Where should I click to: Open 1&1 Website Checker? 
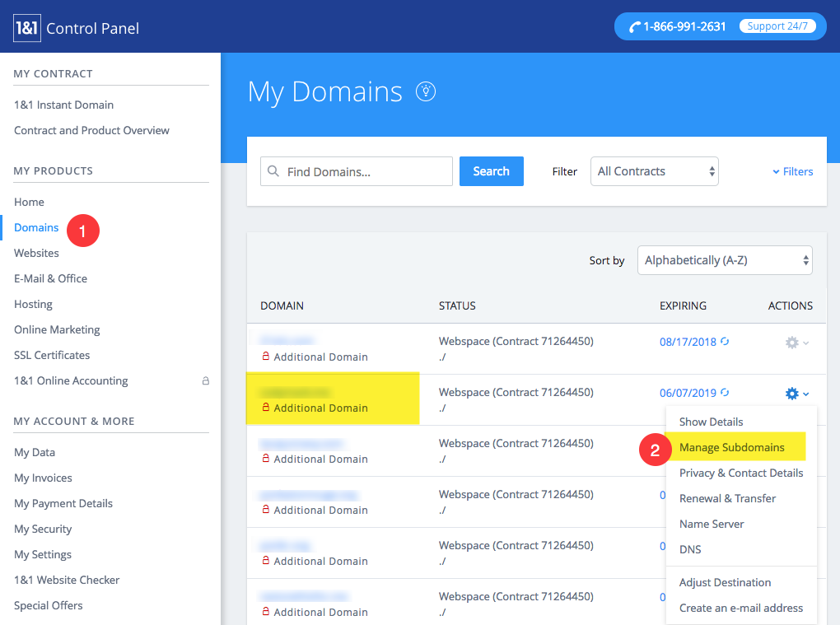click(x=67, y=580)
